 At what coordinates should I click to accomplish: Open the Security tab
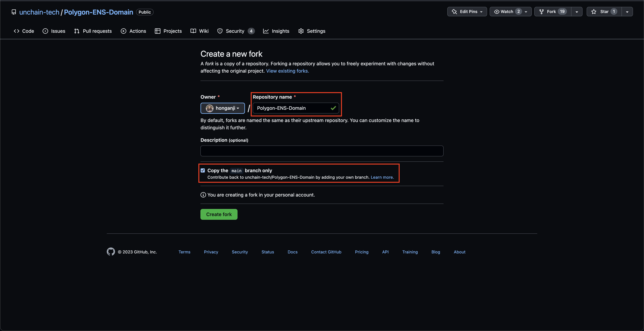[x=236, y=31]
